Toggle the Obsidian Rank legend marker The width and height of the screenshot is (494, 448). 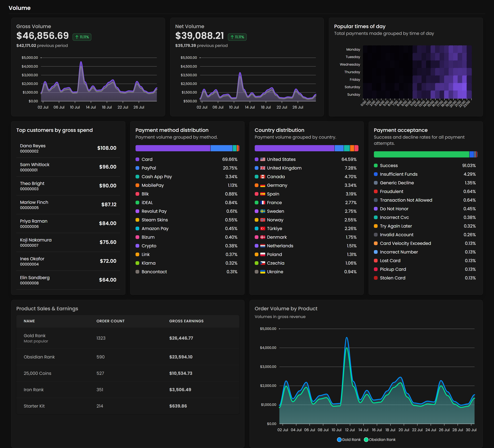[x=366, y=440]
